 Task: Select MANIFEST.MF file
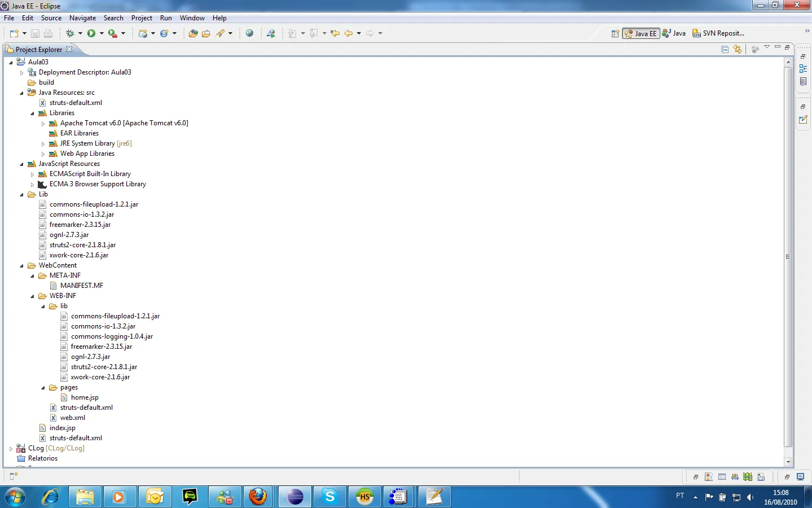tap(82, 286)
